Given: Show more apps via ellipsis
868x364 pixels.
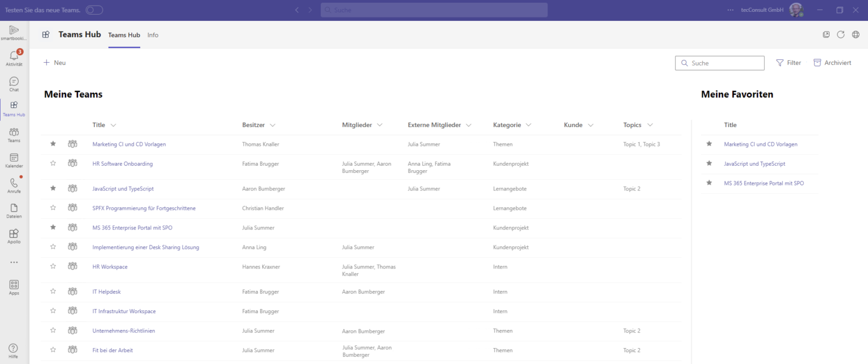Looking at the screenshot, I should click(14, 262).
